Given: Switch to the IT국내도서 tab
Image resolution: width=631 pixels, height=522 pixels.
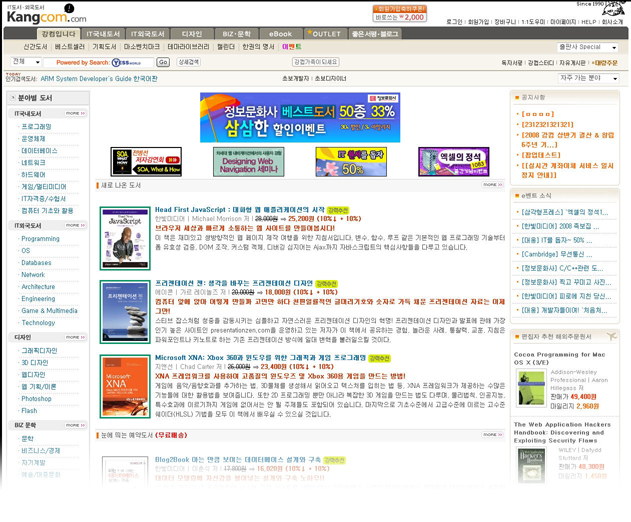Looking at the screenshot, I should pos(104,34).
